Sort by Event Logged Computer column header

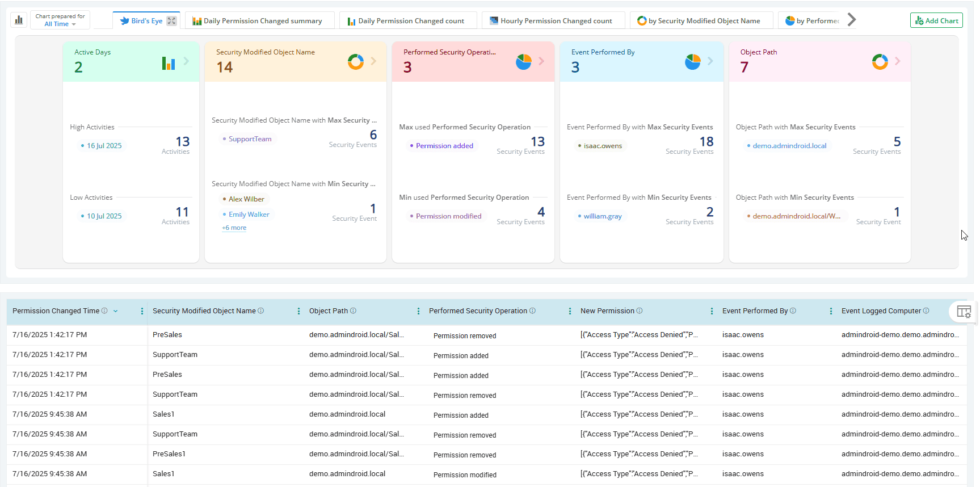coord(881,311)
